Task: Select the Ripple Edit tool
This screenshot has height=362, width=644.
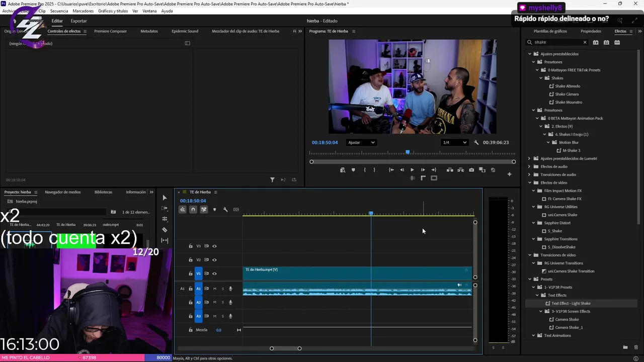Action: (x=165, y=219)
